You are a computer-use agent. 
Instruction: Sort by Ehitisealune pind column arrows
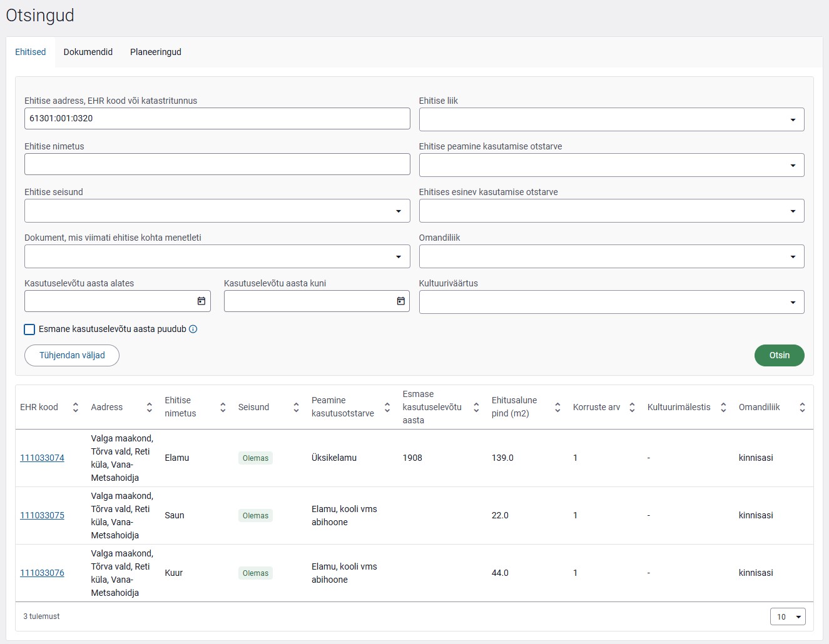click(x=557, y=407)
